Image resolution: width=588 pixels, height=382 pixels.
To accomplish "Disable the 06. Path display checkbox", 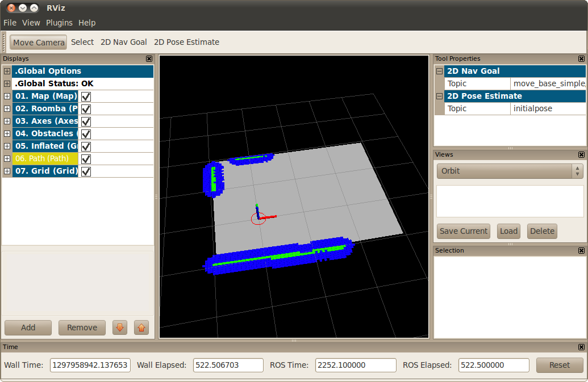I will pyautogui.click(x=86, y=159).
